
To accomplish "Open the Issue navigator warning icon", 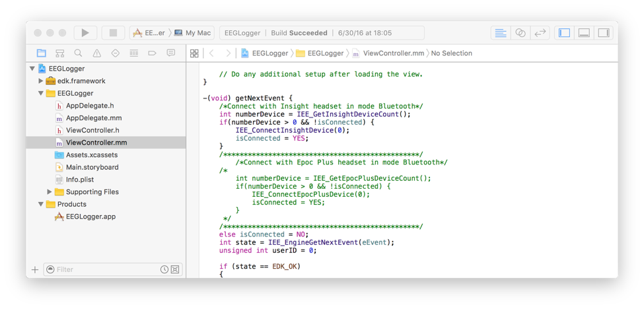I will [96, 53].
